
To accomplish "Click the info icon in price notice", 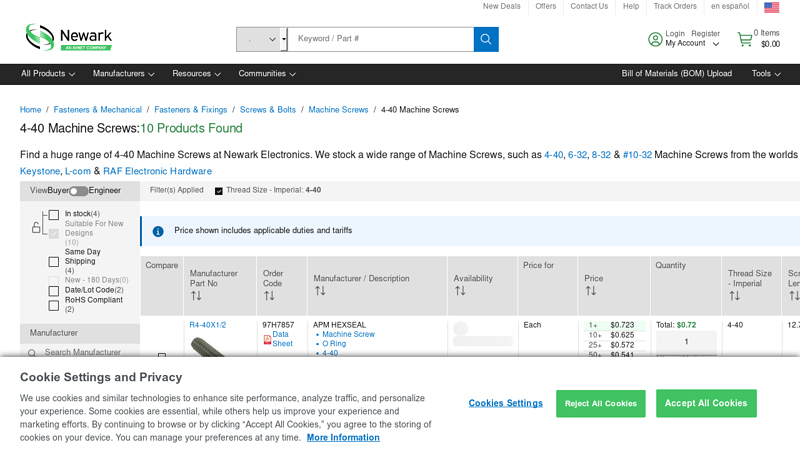I will tap(158, 231).
